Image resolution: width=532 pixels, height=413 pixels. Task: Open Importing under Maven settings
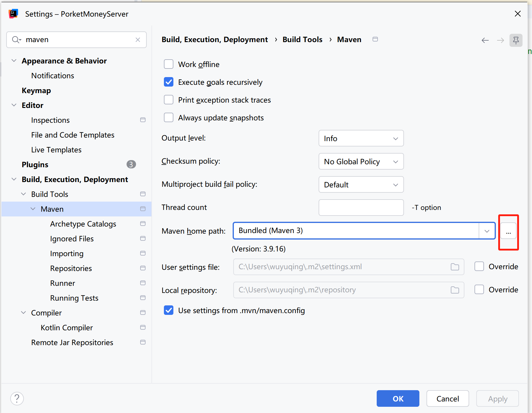pyautogui.click(x=67, y=253)
